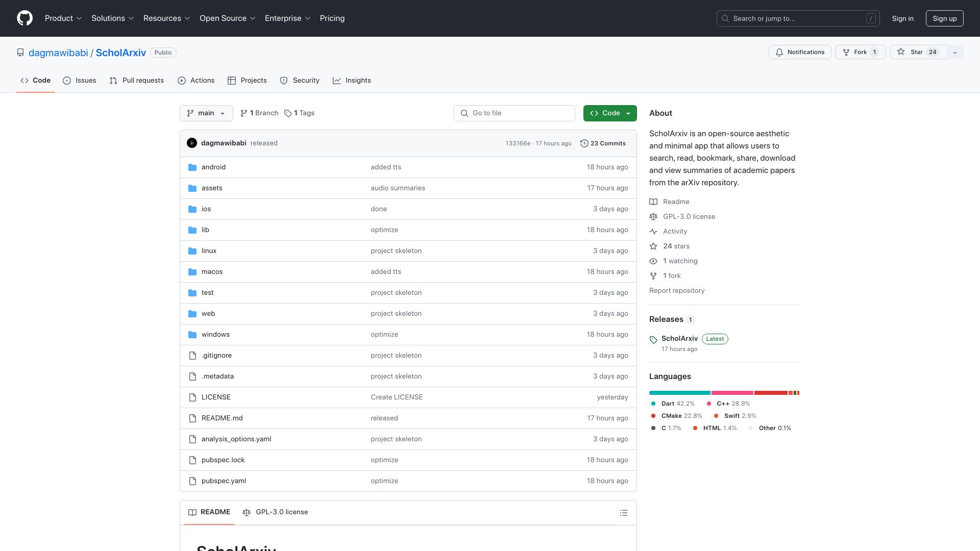Star the ScholArxiv repository

coord(918,52)
